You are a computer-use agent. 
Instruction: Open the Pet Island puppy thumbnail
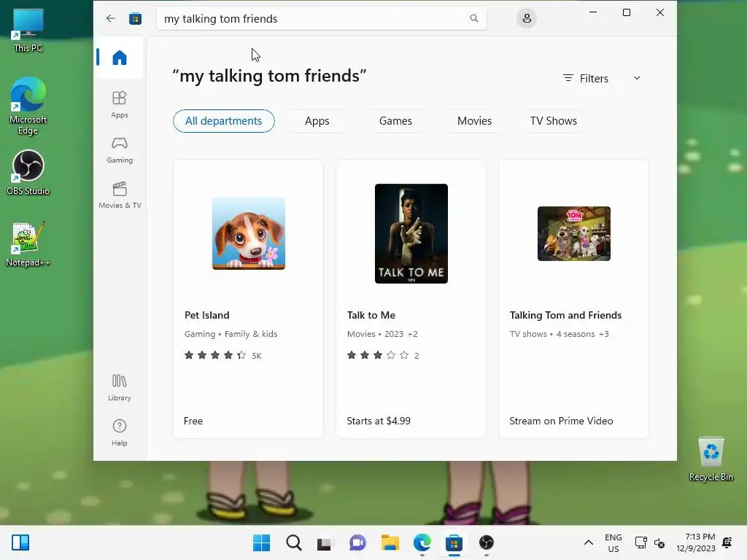249,233
